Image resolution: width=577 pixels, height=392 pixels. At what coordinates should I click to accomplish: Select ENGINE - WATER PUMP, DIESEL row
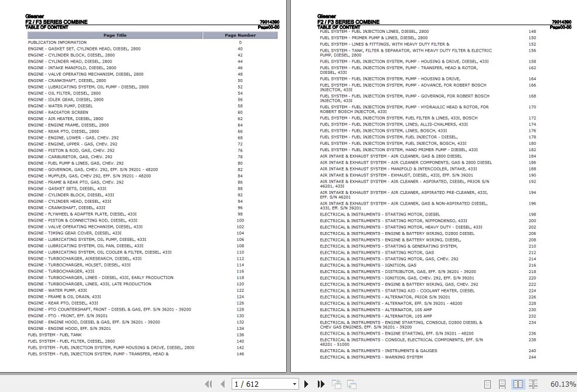(x=60, y=106)
